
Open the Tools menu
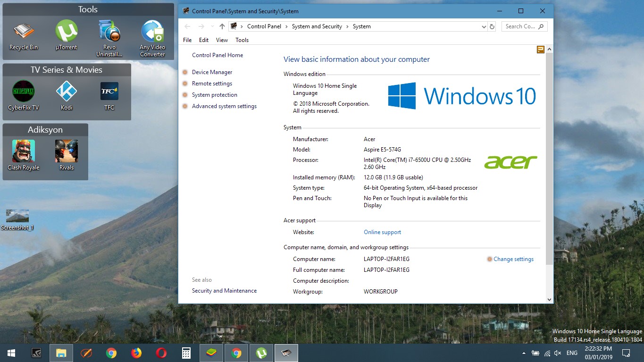click(242, 40)
